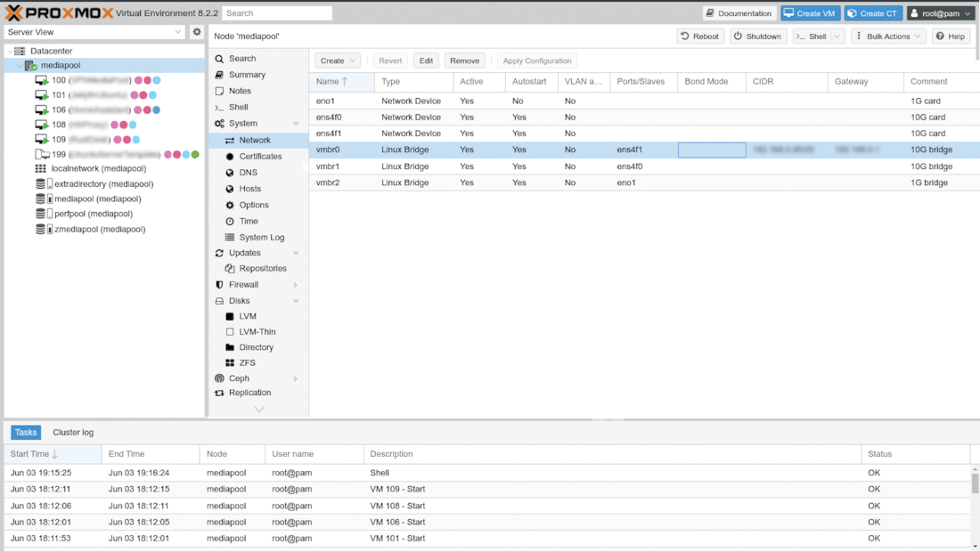Collapse the System section expander

296,124
